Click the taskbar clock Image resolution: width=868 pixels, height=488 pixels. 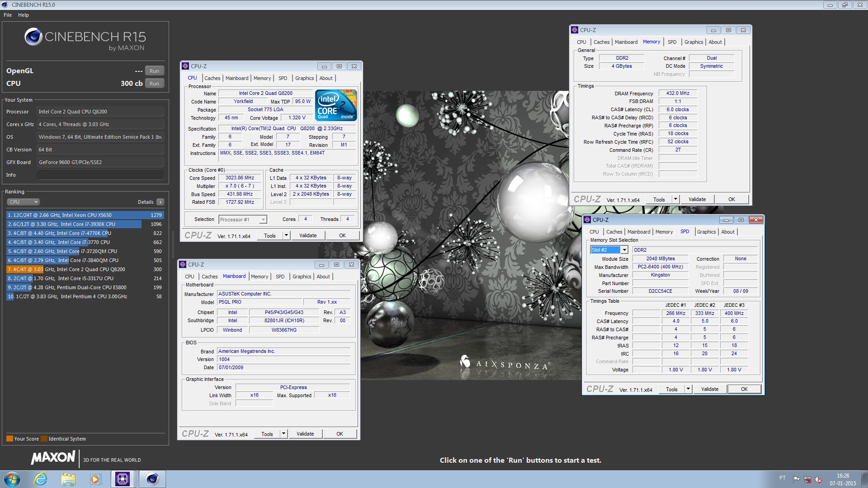[843, 479]
